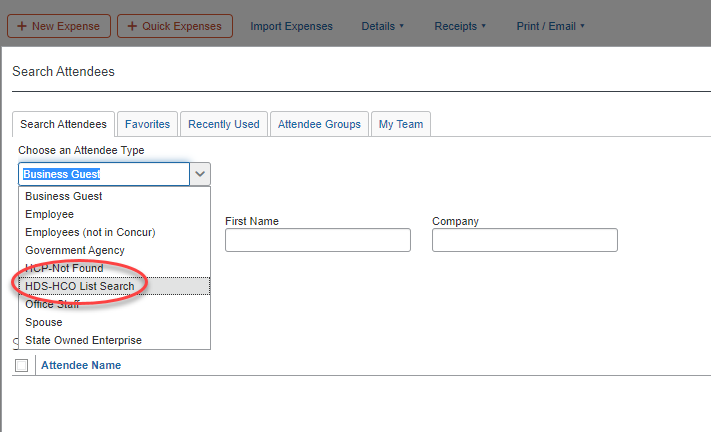Screen dimensions: 711x432
Task: Open Import Expenses
Action: [x=291, y=26]
